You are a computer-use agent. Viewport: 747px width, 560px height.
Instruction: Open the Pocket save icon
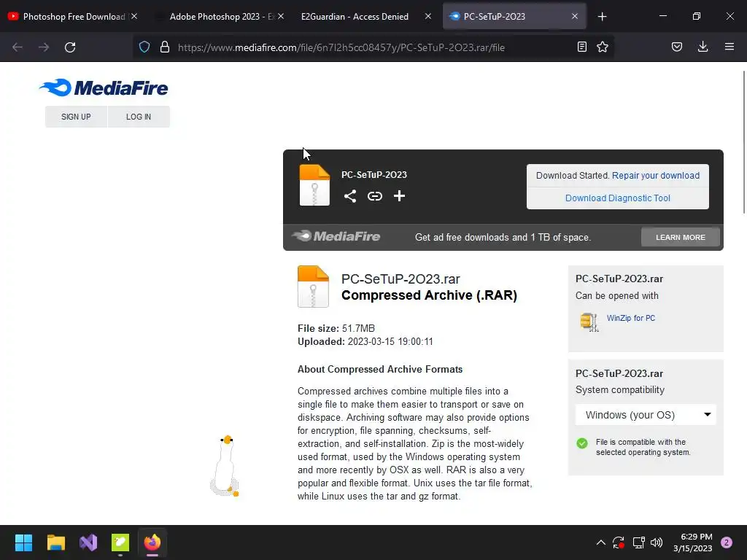pos(677,47)
